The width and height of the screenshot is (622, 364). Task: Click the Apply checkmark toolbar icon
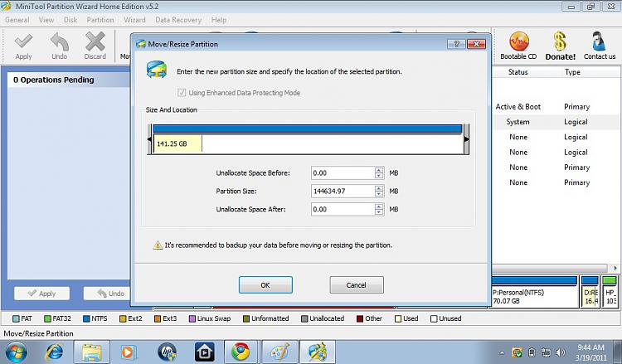tap(23, 41)
